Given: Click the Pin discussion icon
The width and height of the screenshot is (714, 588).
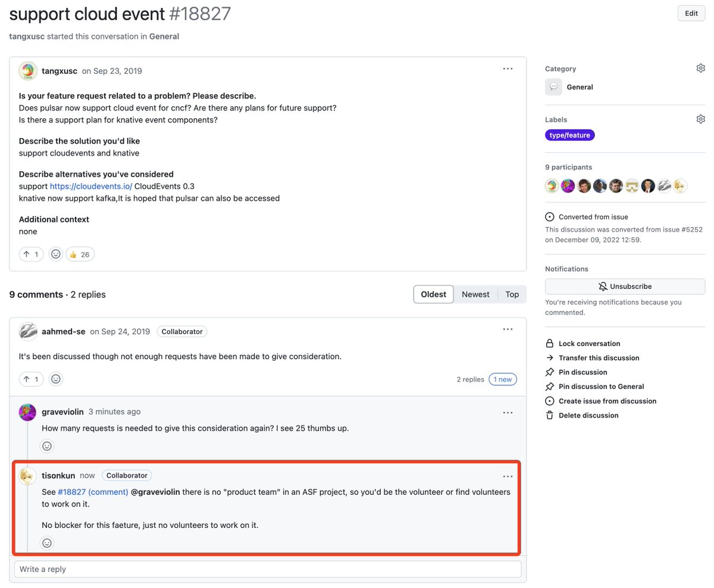Looking at the screenshot, I should point(550,372).
